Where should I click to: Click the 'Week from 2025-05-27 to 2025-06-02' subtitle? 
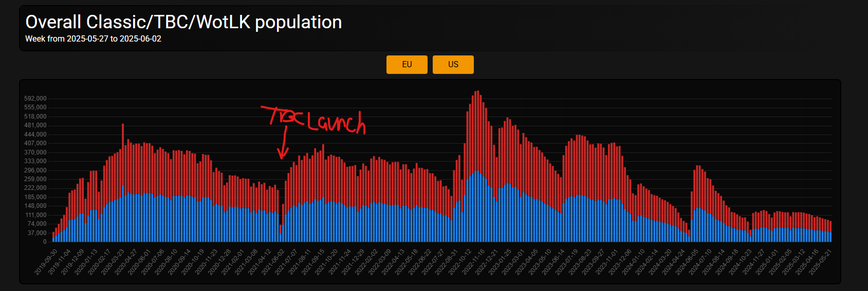93,39
